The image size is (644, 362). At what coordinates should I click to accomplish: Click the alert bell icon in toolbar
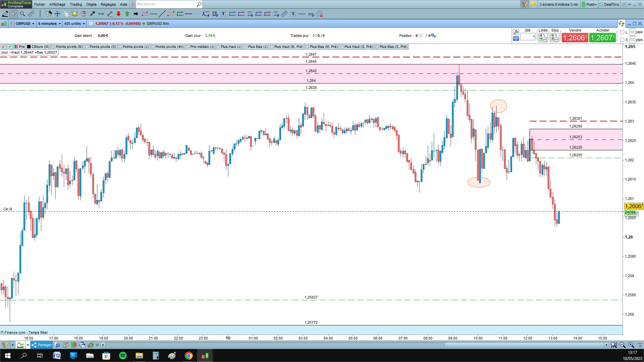(x=75, y=14)
